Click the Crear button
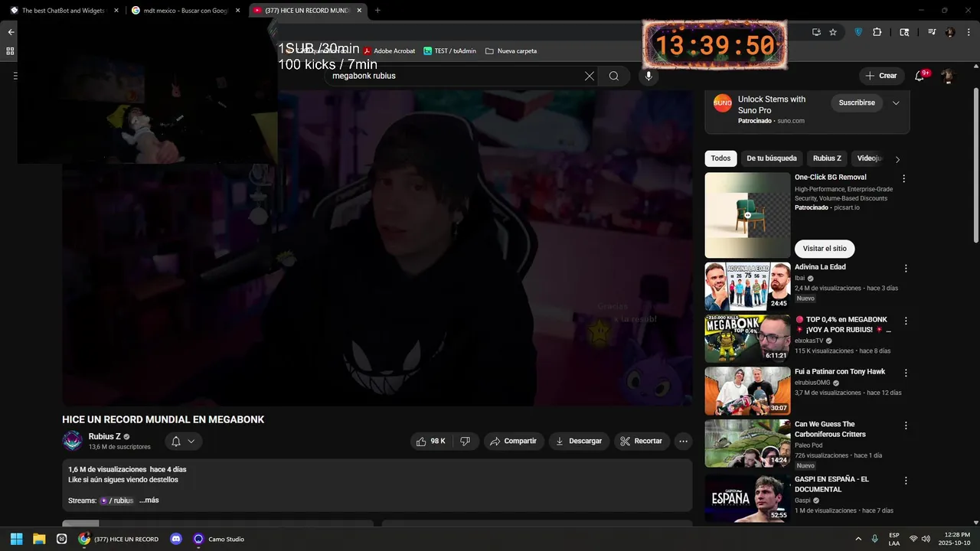This screenshot has height=551, width=980. tap(880, 76)
